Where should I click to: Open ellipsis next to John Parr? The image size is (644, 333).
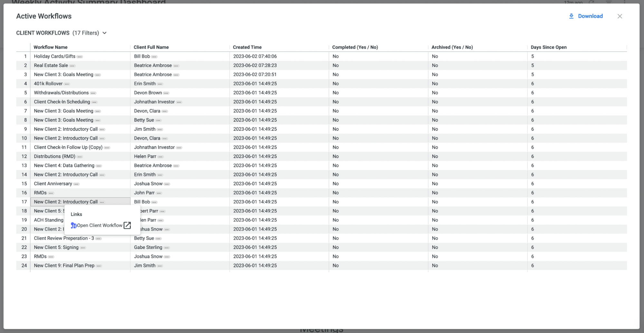click(159, 193)
